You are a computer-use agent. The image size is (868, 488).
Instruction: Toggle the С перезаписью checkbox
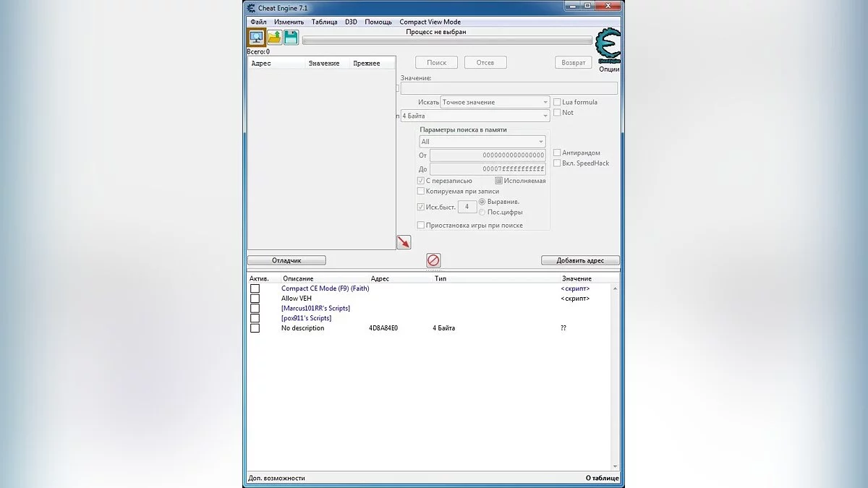[x=421, y=181]
